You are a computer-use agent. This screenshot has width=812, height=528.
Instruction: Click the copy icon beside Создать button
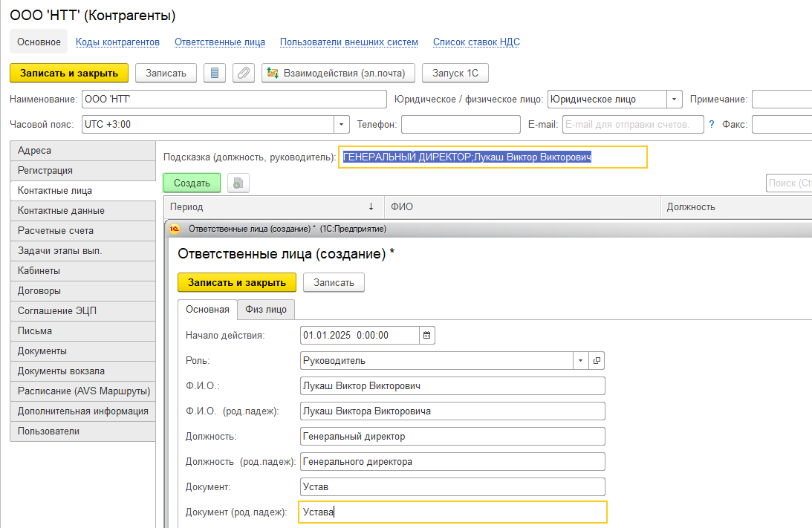pos(238,183)
